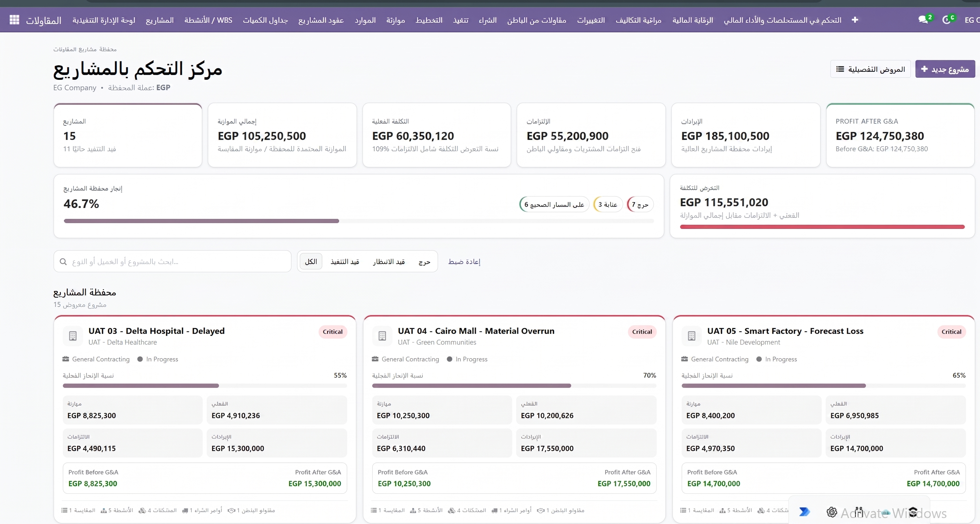Image resolution: width=980 pixels, height=524 pixels.
Task: Click the Critical badge on UAT 05 card
Action: (x=951, y=332)
